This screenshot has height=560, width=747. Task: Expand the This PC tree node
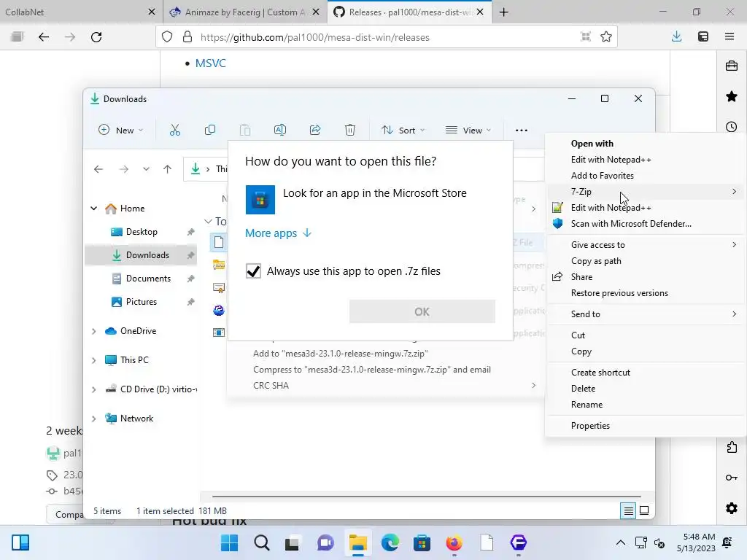click(94, 360)
